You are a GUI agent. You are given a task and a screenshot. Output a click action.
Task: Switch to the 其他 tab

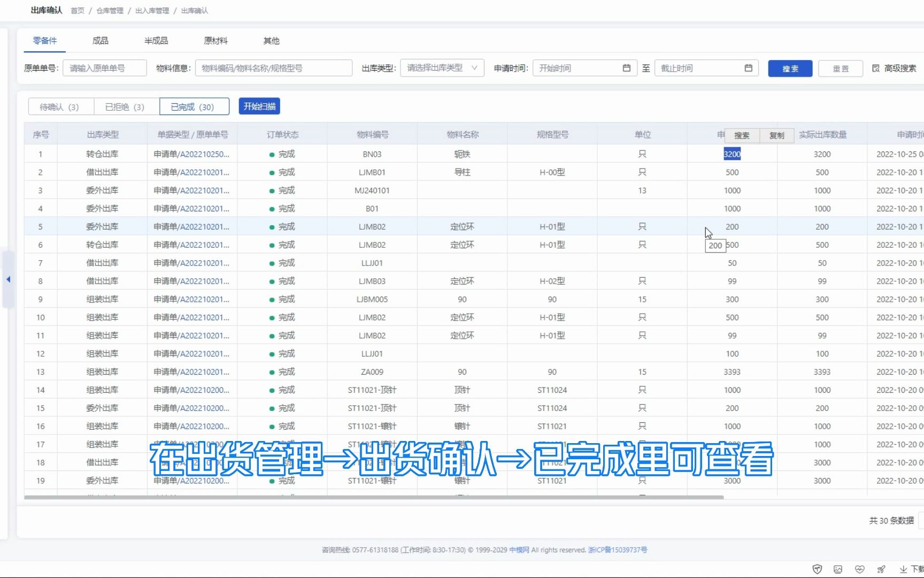click(272, 41)
